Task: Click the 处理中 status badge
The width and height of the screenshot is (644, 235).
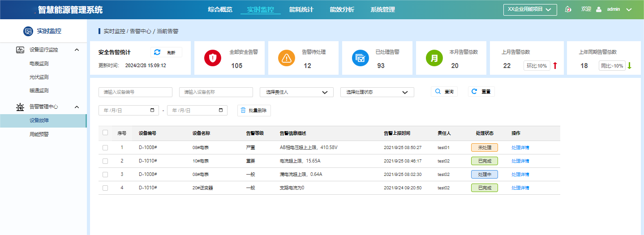Action: pyautogui.click(x=485, y=175)
